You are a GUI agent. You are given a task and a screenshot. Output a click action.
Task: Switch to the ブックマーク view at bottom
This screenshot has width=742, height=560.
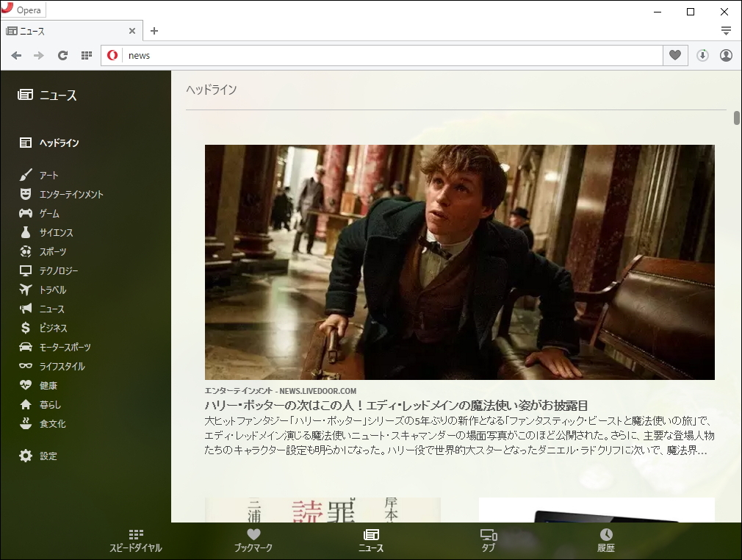coord(253,540)
